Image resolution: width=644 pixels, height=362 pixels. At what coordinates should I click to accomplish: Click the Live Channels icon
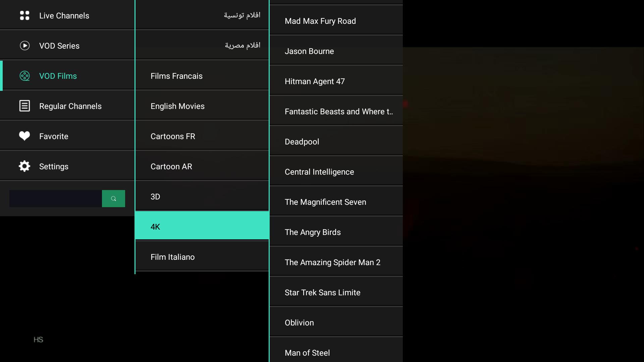24,15
